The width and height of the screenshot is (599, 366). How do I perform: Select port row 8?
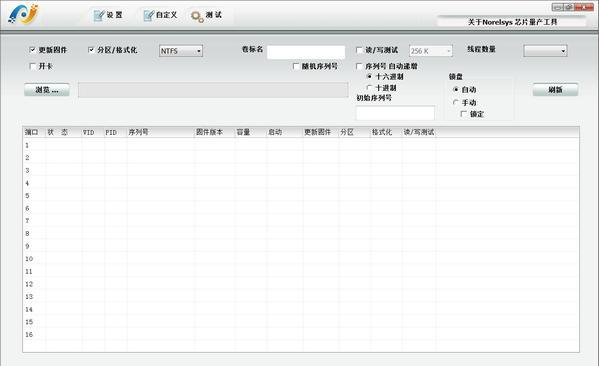click(x=301, y=233)
